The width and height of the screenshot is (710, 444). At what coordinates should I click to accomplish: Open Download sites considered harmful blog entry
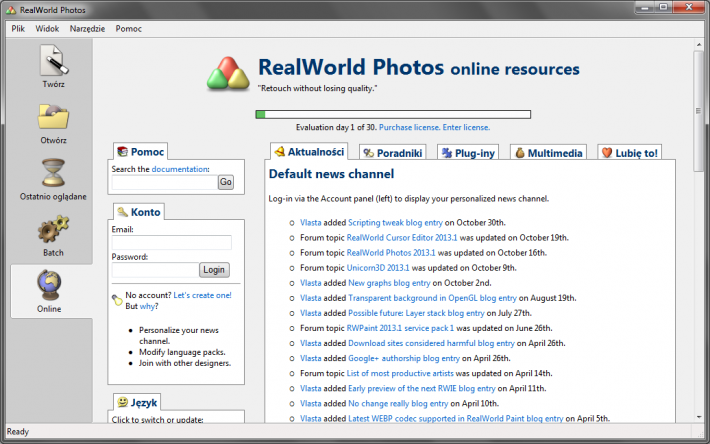pos(432,343)
